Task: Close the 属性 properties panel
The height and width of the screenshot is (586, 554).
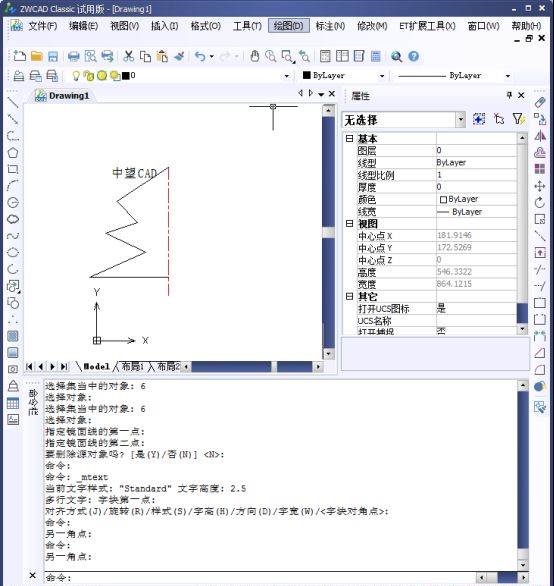Action: click(x=521, y=95)
